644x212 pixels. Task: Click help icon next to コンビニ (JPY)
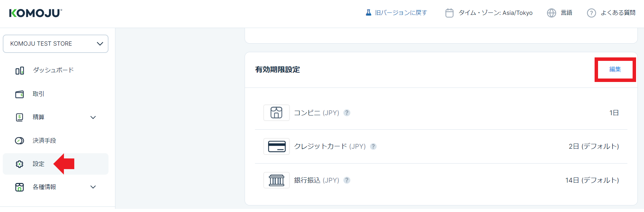[347, 113]
